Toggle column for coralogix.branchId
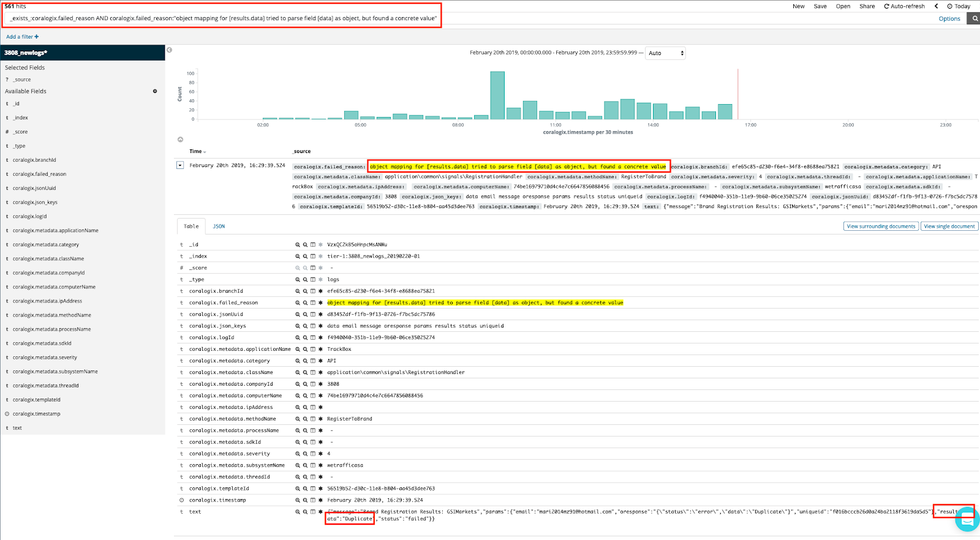 312,291
